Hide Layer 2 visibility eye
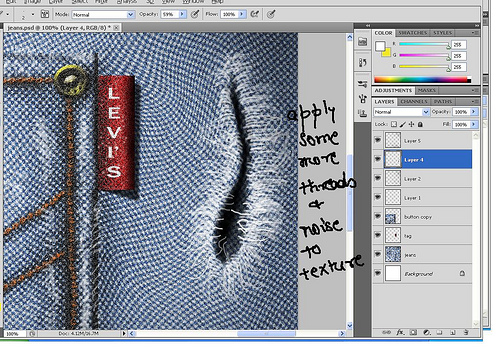This screenshot has height=362, width=500. pos(378,178)
